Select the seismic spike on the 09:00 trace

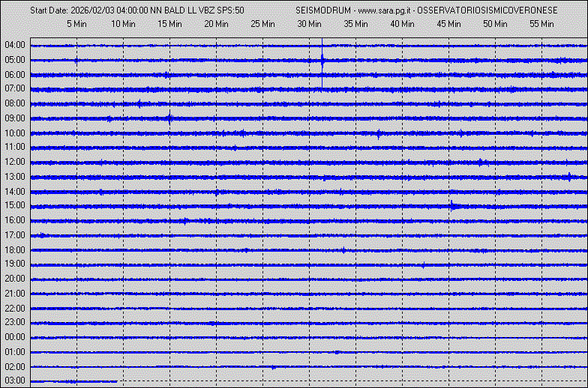169,118
